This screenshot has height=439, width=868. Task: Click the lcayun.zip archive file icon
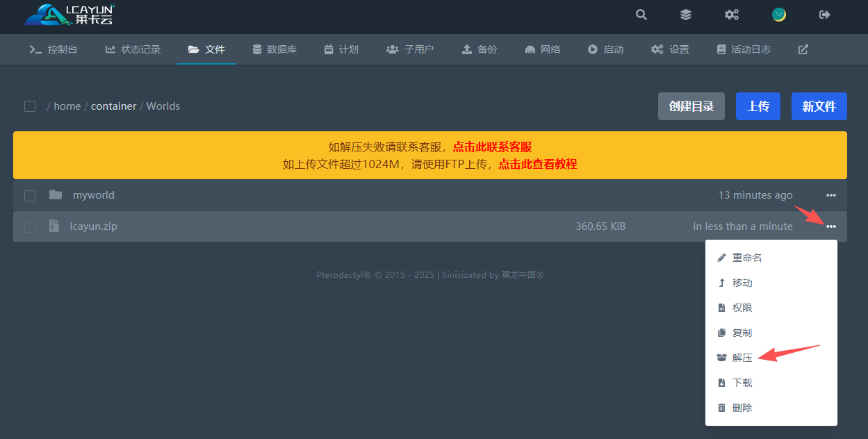tap(54, 226)
